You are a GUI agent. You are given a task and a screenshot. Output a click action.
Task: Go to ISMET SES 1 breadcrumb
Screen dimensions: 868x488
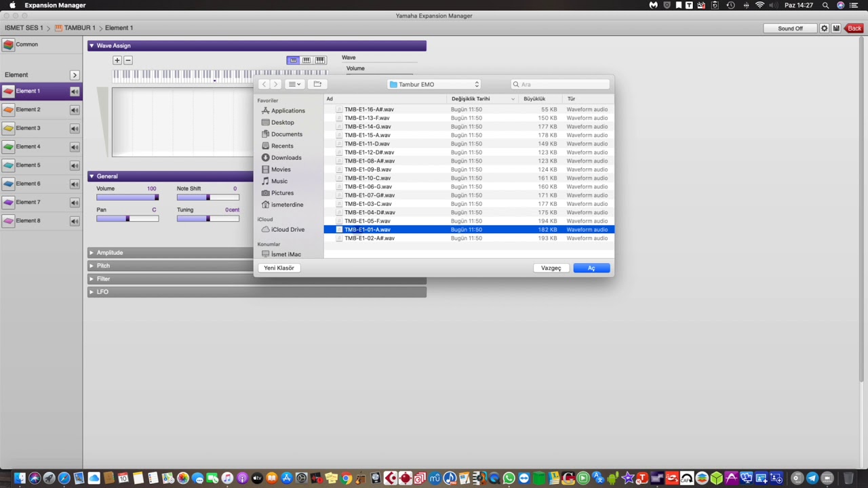pyautogui.click(x=24, y=28)
